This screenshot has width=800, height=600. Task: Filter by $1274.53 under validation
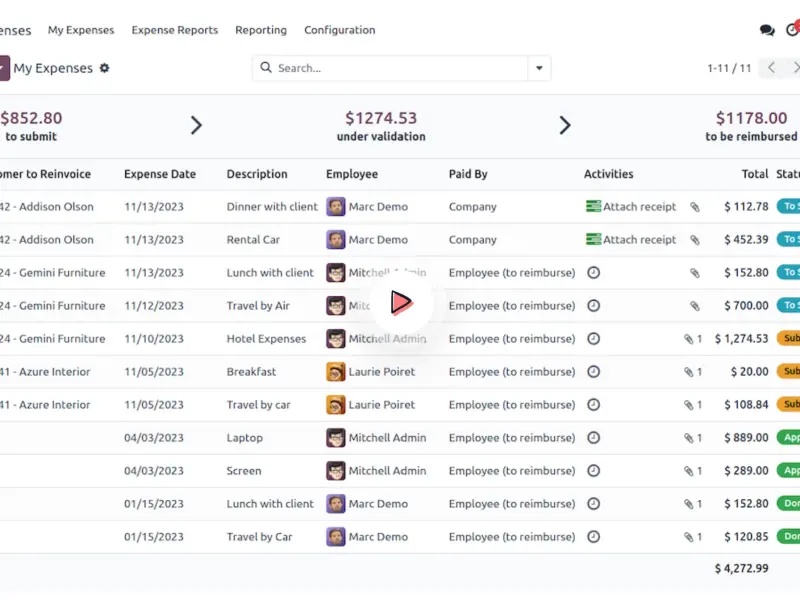click(x=380, y=126)
